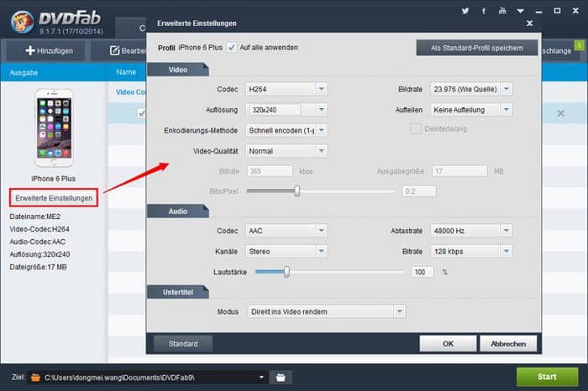
Task: Click the Name column header
Action: [x=126, y=72]
